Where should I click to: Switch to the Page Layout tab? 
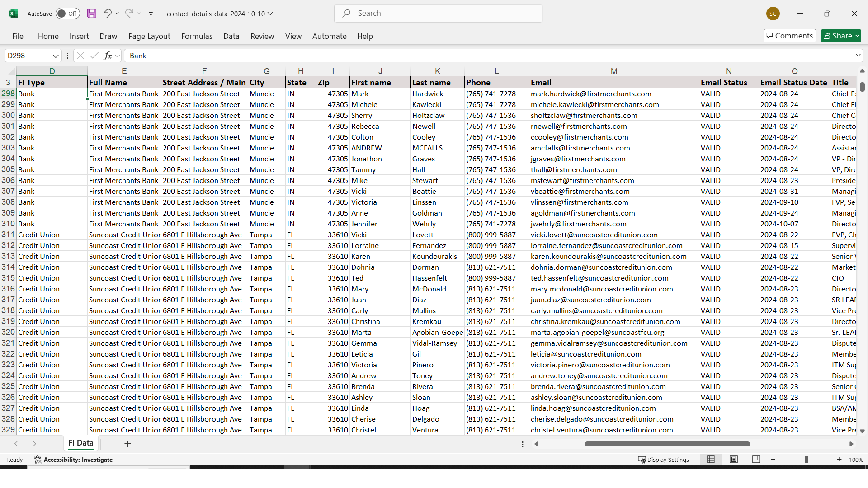[x=149, y=36]
